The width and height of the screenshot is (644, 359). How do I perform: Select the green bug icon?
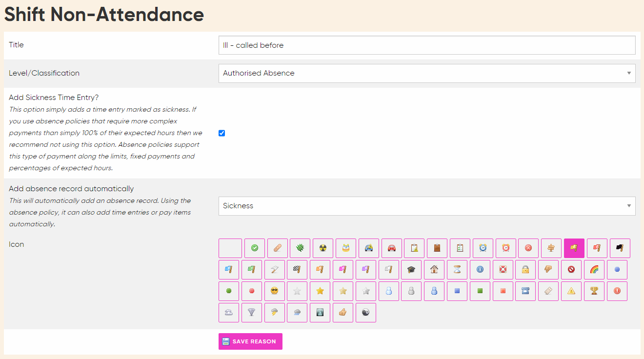coord(300,248)
